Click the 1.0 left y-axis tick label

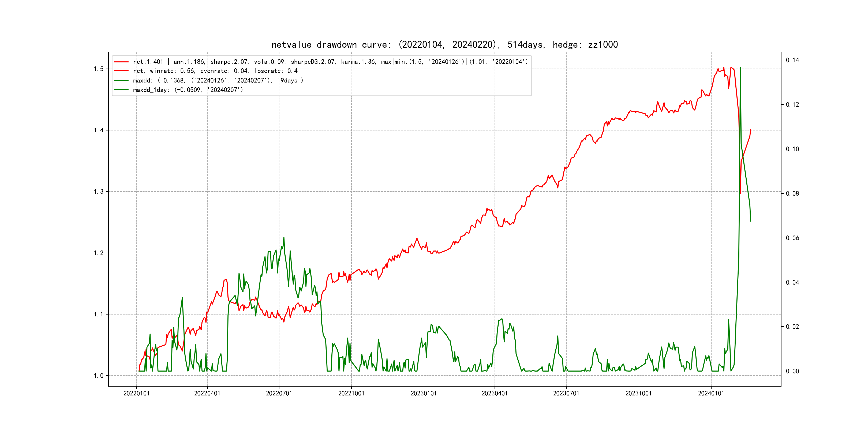click(98, 376)
